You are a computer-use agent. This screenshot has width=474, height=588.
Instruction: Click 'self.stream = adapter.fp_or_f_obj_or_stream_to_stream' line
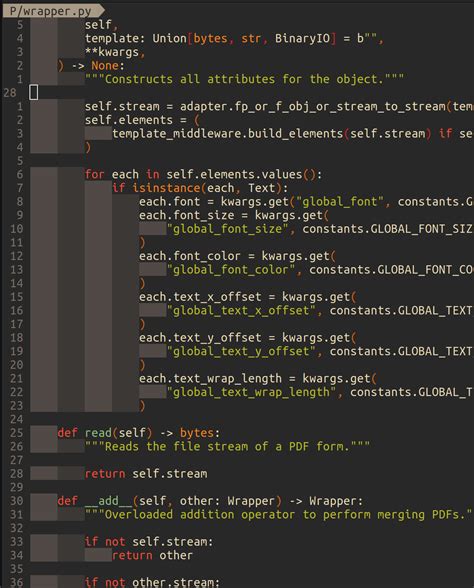coord(279,106)
